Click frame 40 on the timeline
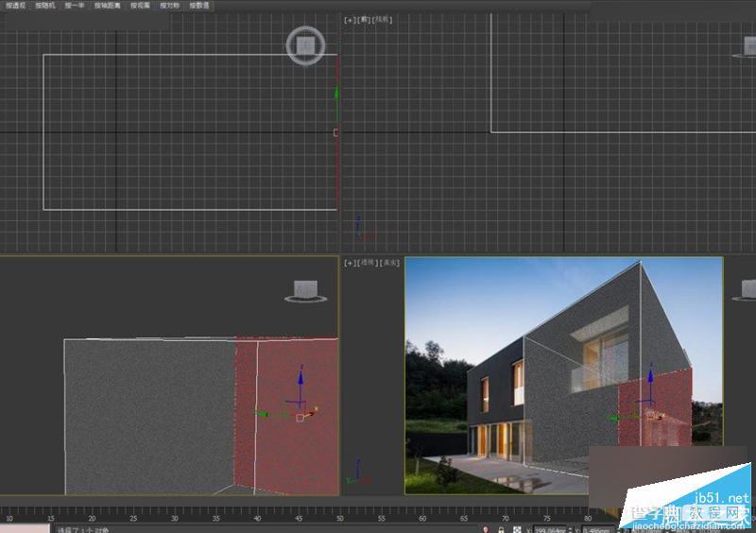756x533 pixels. (257, 519)
